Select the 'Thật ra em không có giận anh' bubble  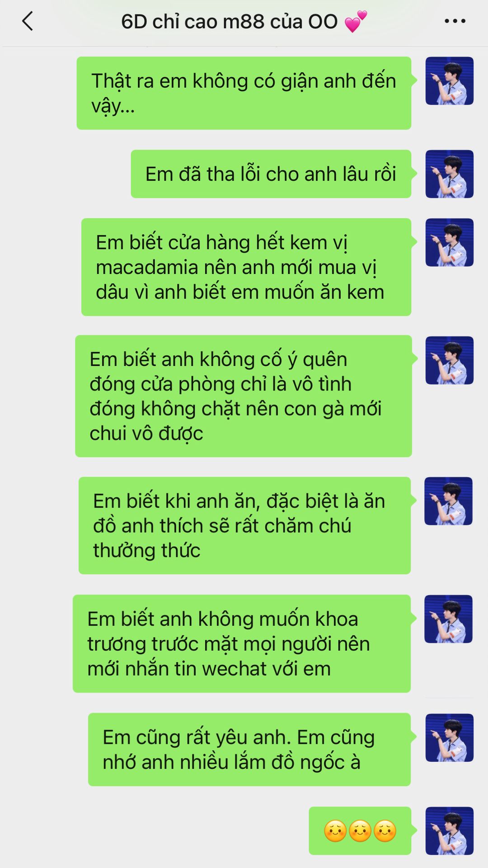[244, 93]
